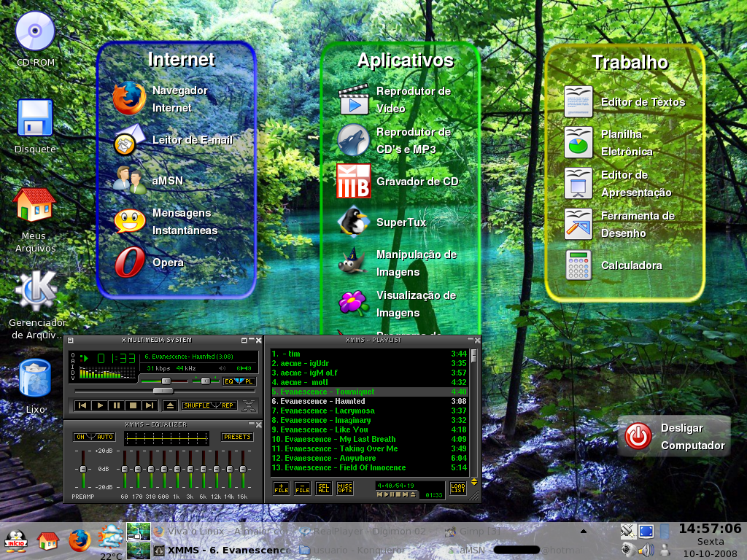
Task: Launch Gerenciador de Arquivos KDE icon
Action: tap(36, 291)
